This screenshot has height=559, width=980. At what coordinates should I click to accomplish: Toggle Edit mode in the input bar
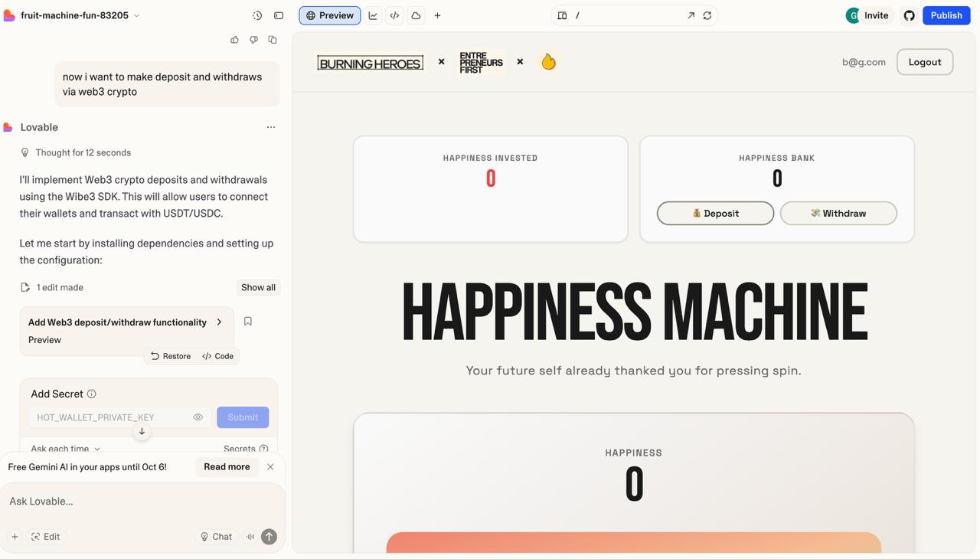coord(45,537)
